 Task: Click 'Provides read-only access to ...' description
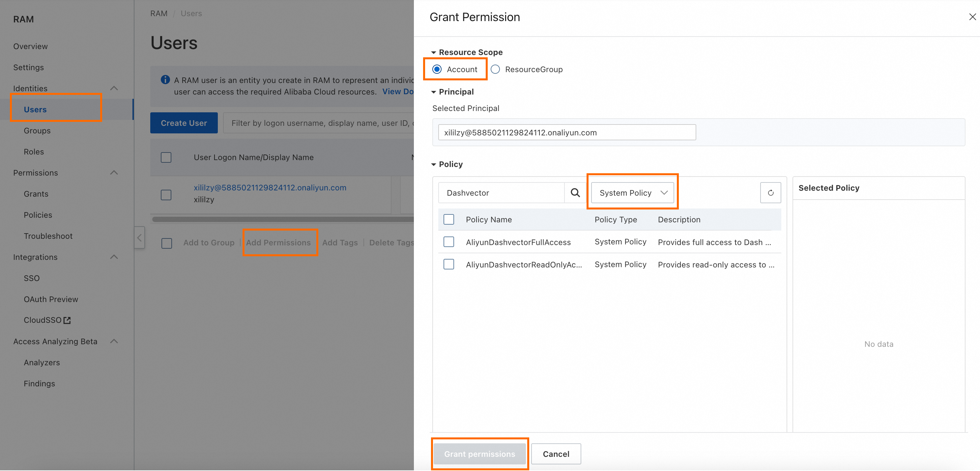click(x=716, y=264)
